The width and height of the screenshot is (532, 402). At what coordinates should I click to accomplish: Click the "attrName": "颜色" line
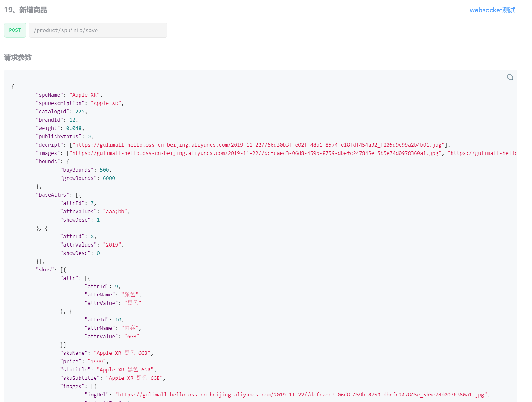[113, 295]
